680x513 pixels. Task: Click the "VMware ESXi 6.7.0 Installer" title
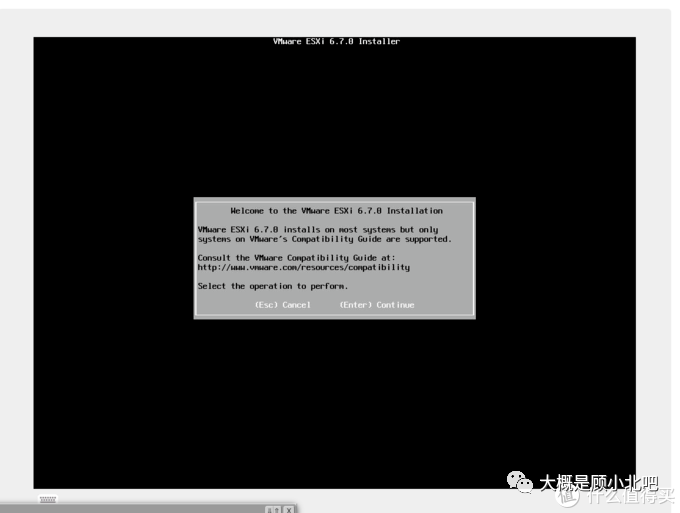click(x=336, y=42)
